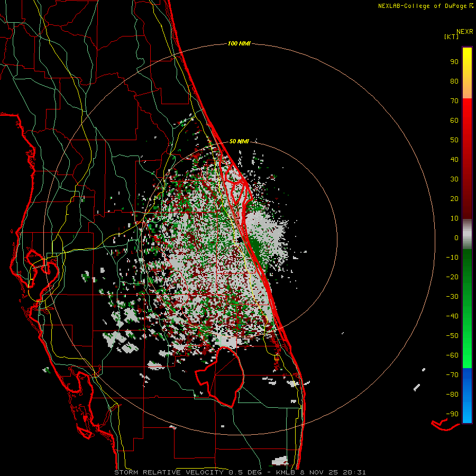Click the 30 knot scale value

coord(454,179)
